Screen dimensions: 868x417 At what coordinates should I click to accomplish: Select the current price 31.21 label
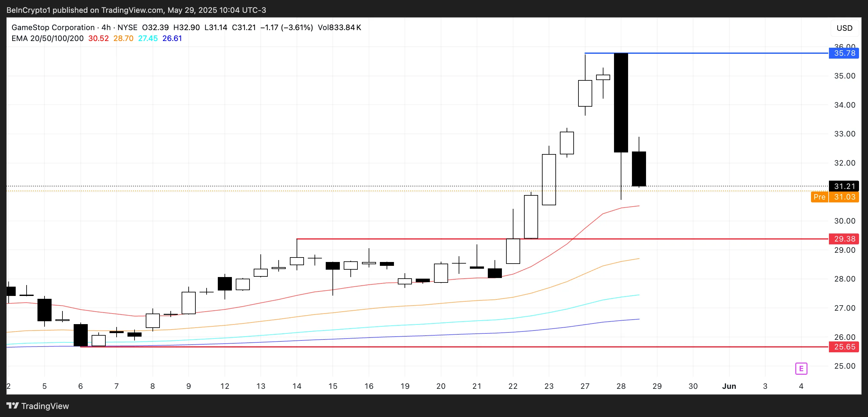(x=844, y=186)
